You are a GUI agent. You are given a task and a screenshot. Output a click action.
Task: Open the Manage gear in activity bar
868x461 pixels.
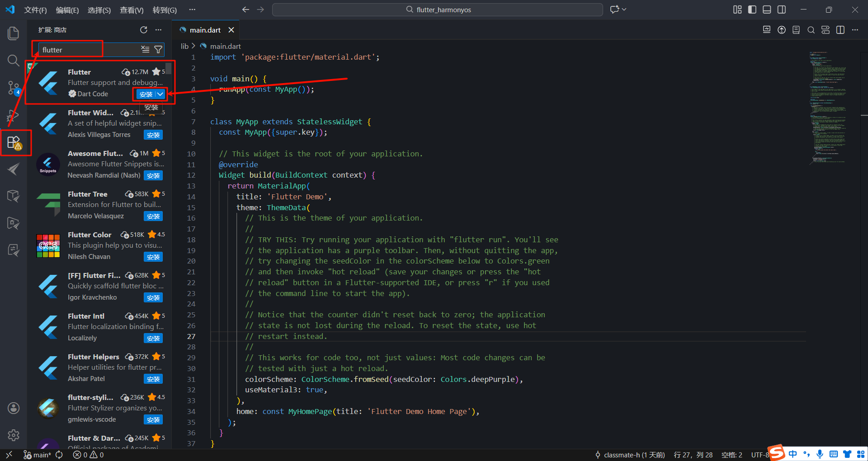pos(14,435)
